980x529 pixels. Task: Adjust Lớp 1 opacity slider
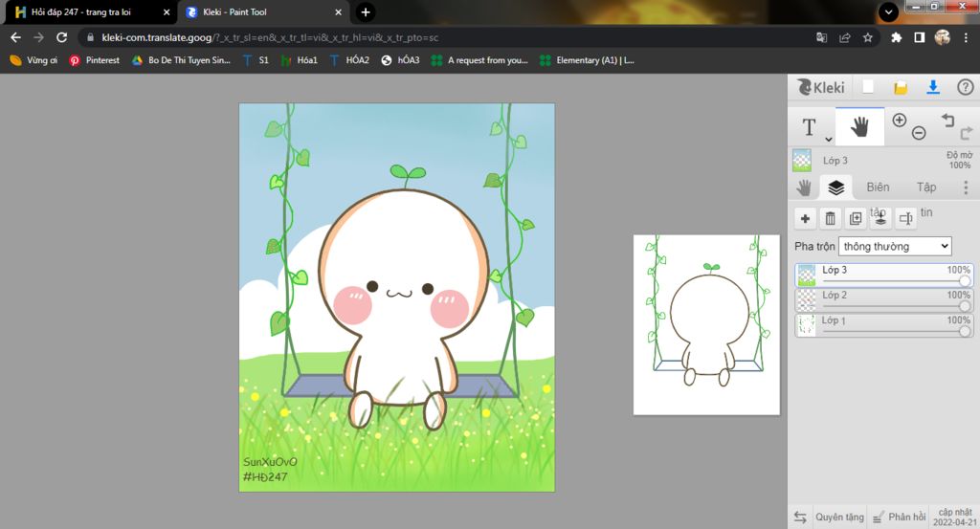click(965, 331)
